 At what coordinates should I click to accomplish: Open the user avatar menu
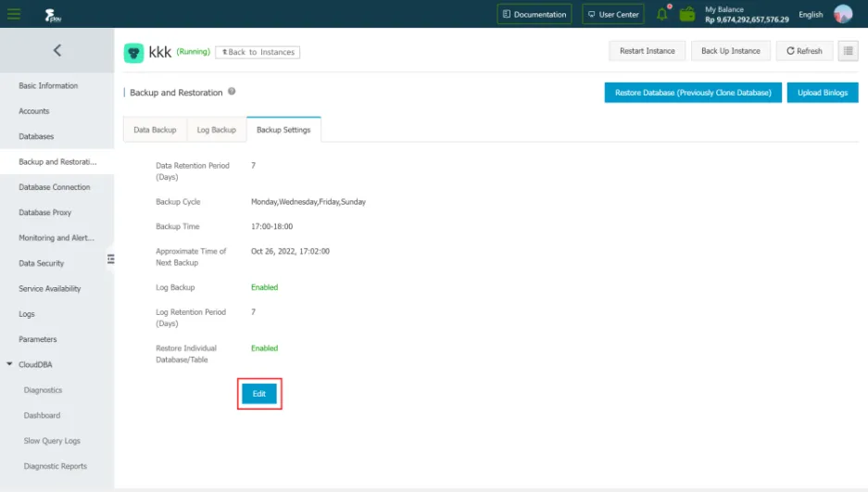point(843,14)
